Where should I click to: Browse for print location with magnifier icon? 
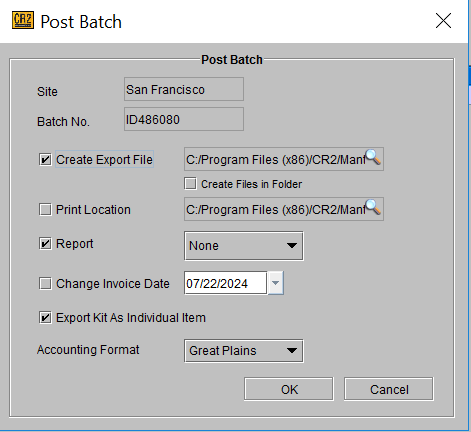[x=373, y=207]
